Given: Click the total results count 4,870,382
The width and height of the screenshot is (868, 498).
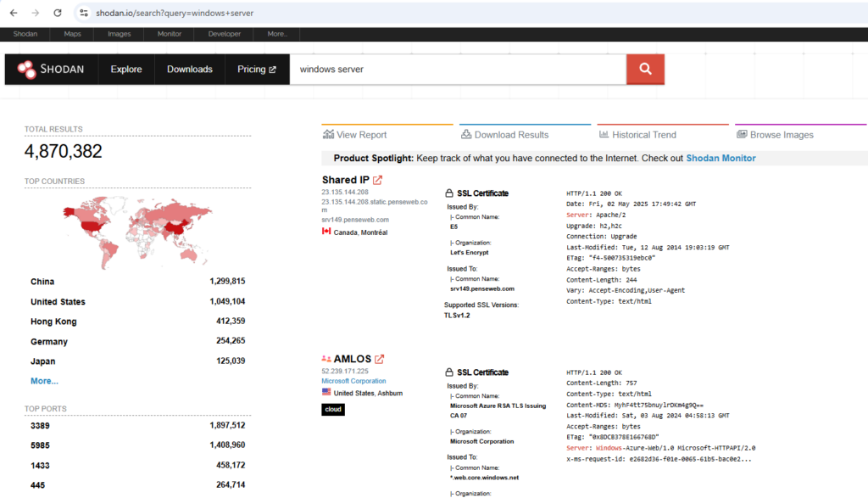Looking at the screenshot, I should coord(63,151).
